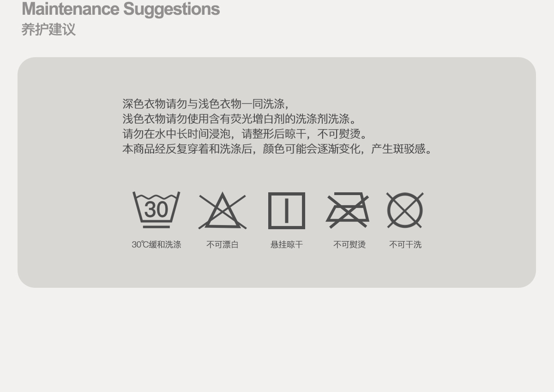Screen dimensions: 554x392
Task: Click the wavy water line of wash tub
Action: 157,197
